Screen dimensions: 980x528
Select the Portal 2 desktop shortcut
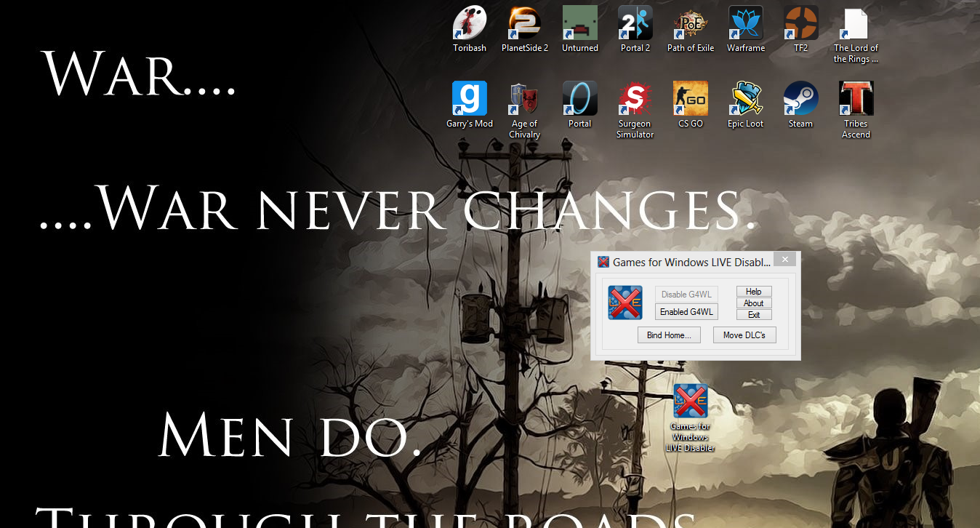coord(635,29)
